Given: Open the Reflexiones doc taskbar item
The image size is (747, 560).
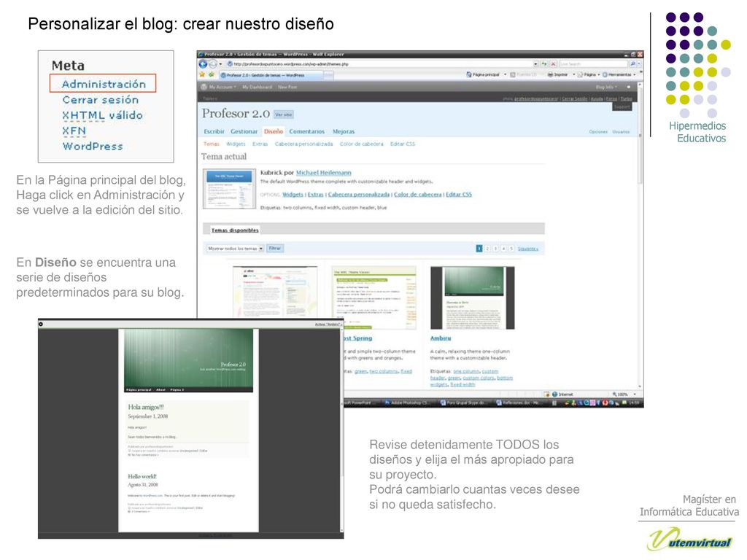Looking at the screenshot, I should pos(519,402).
